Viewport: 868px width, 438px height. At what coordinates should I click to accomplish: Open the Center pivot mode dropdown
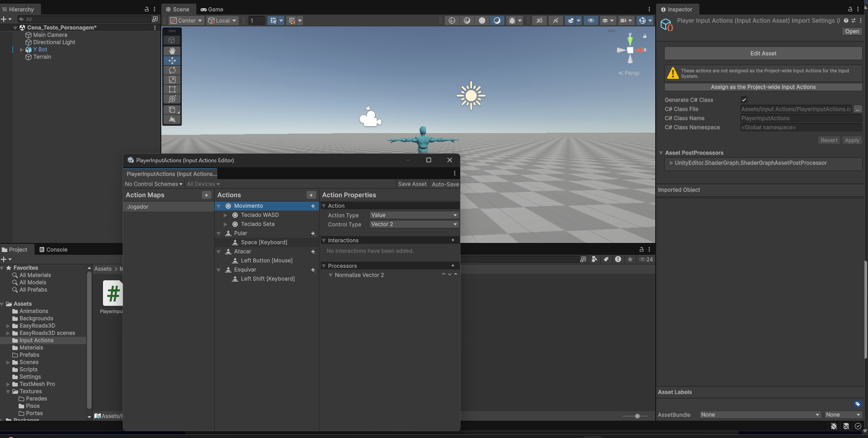(x=186, y=21)
